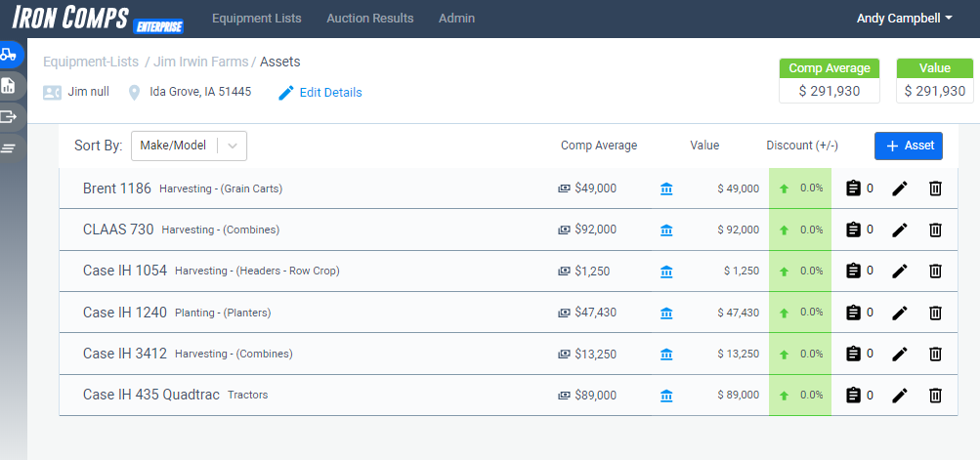
Task: Click the Value total $ 291,930 box
Action: coord(935,81)
